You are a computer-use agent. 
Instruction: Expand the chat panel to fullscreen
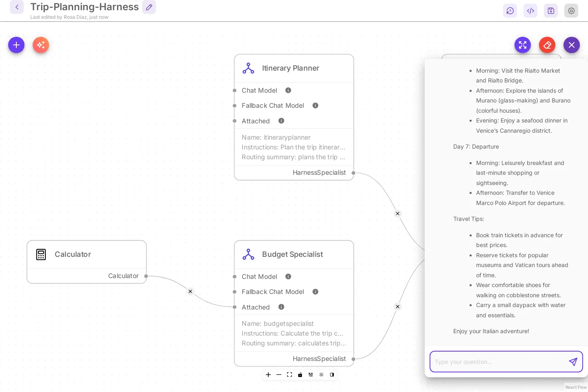523,45
